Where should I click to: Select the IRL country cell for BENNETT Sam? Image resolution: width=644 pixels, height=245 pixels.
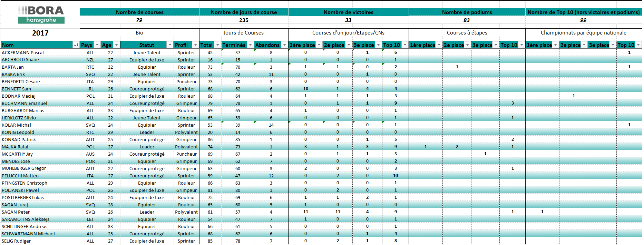(x=90, y=89)
